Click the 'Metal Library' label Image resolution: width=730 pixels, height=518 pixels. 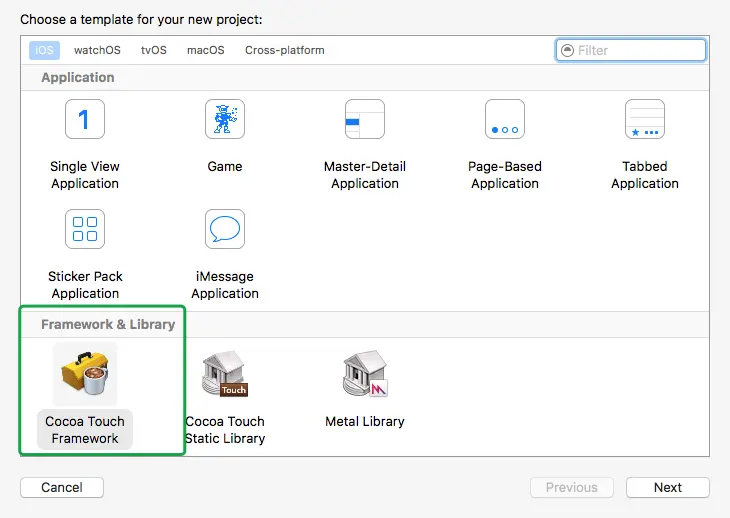tap(365, 422)
